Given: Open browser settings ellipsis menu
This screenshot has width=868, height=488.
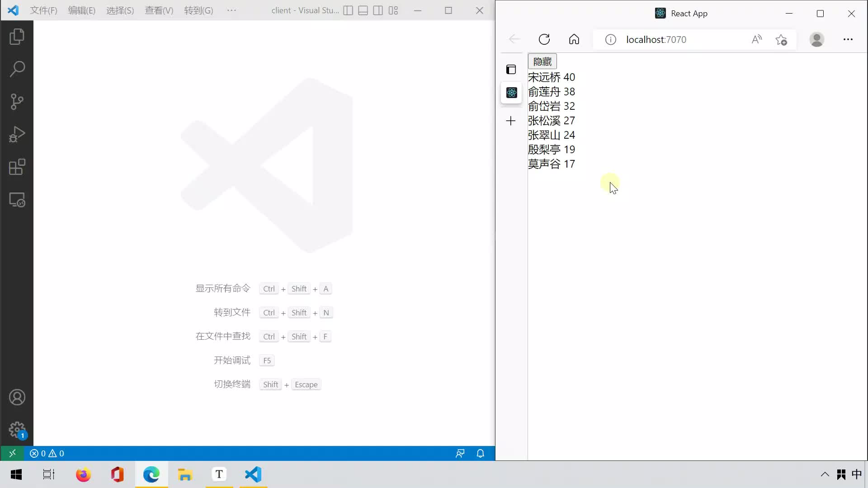Looking at the screenshot, I should tap(848, 39).
